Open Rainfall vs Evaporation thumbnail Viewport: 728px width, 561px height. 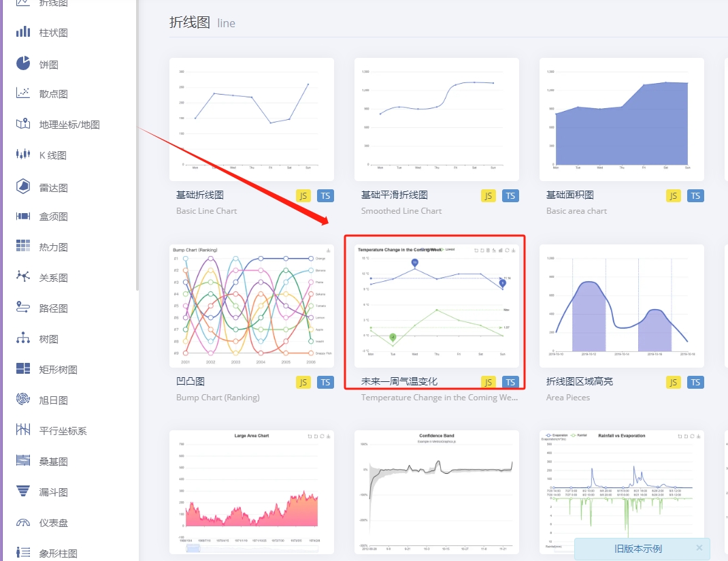tap(622, 492)
